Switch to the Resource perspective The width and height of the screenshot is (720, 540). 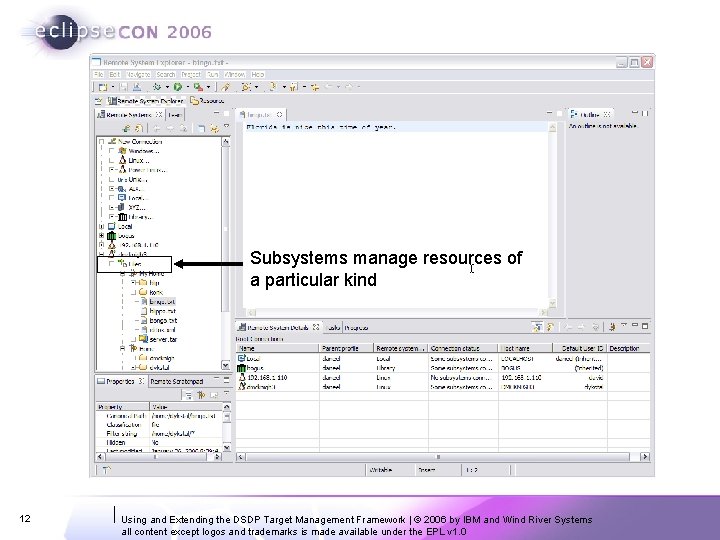click(207, 101)
